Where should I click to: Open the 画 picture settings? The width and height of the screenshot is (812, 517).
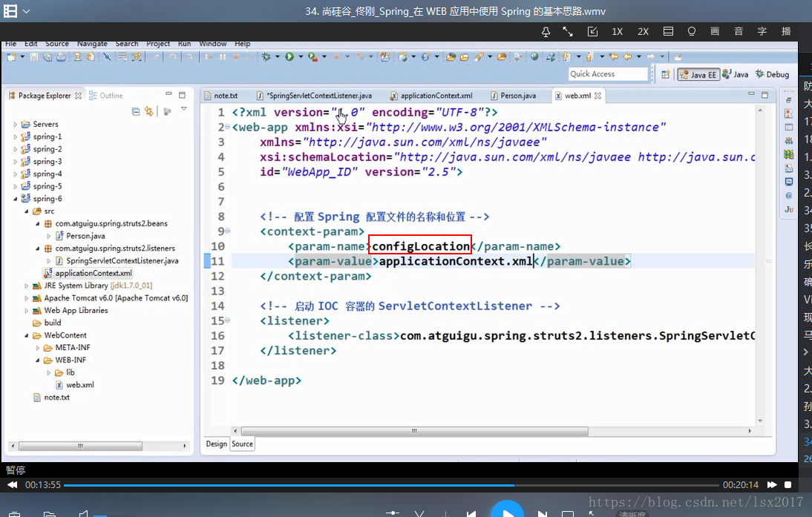click(715, 32)
